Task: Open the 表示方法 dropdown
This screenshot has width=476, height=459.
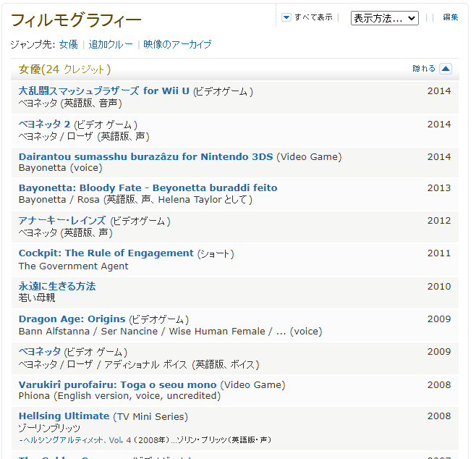Action: point(384,18)
